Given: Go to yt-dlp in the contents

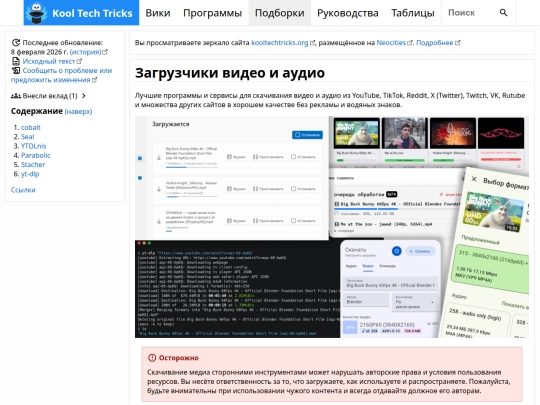Looking at the screenshot, I should (30, 174).
